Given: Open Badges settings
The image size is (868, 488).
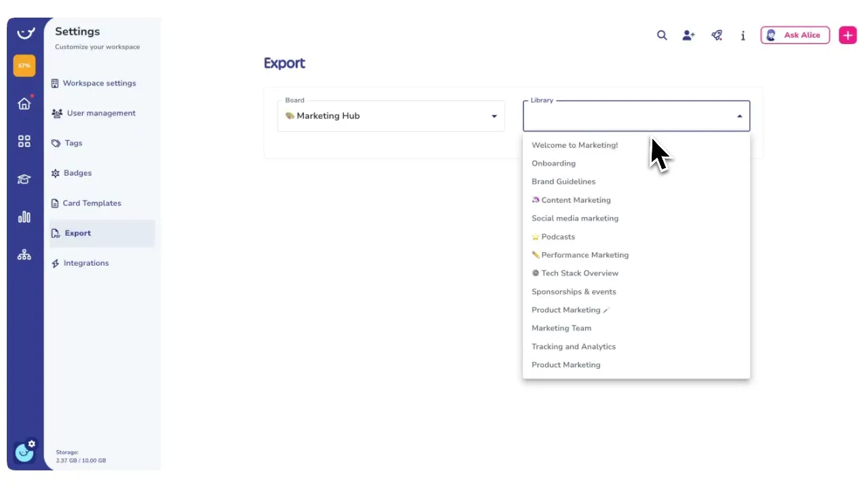Looking at the screenshot, I should tap(102, 173).
